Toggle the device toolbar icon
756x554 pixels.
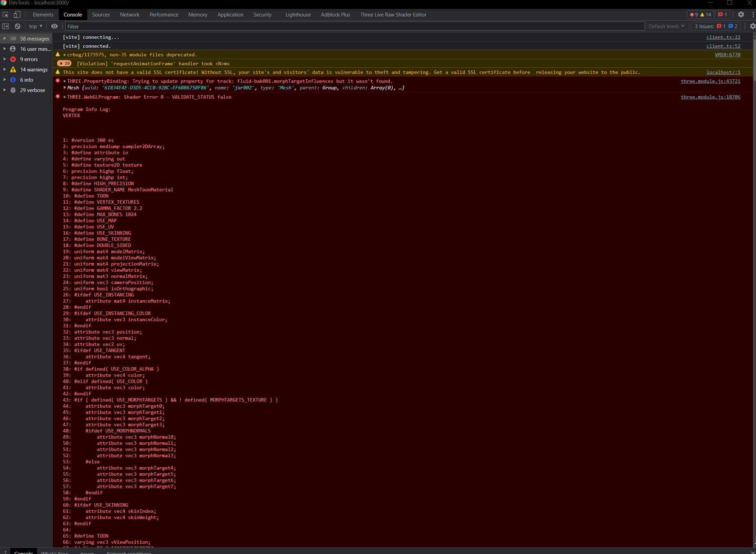(17, 14)
